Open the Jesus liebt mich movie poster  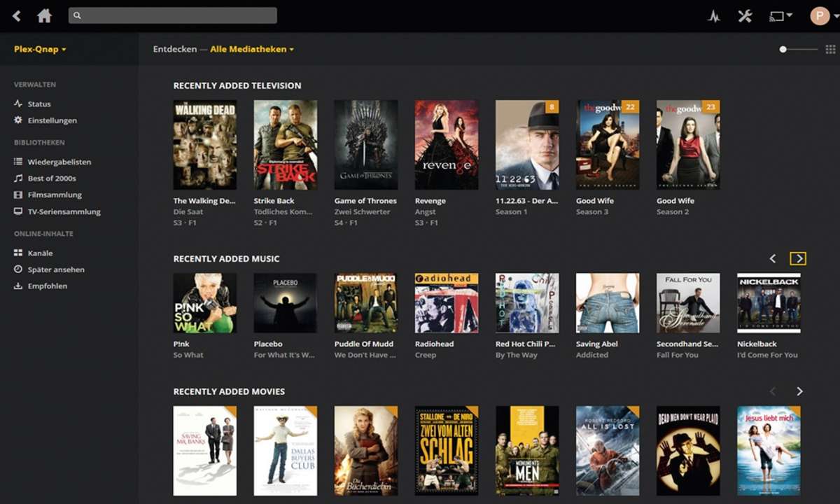click(x=769, y=451)
